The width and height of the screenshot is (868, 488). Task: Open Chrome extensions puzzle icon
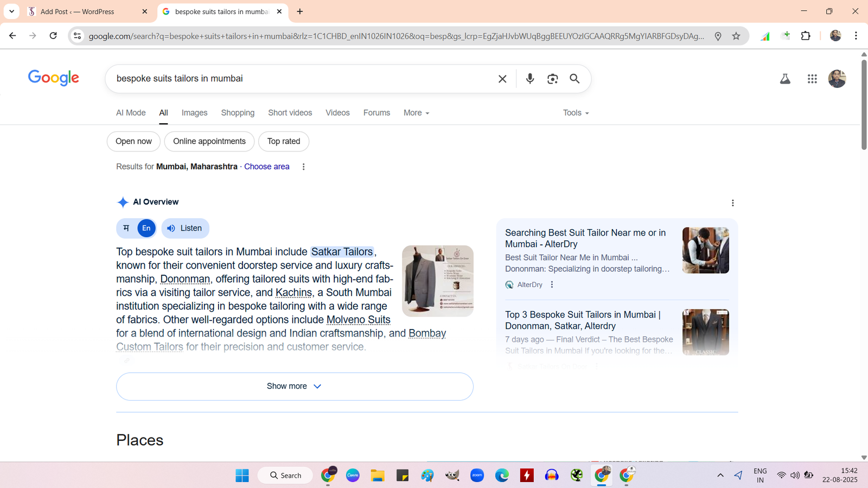(x=806, y=36)
